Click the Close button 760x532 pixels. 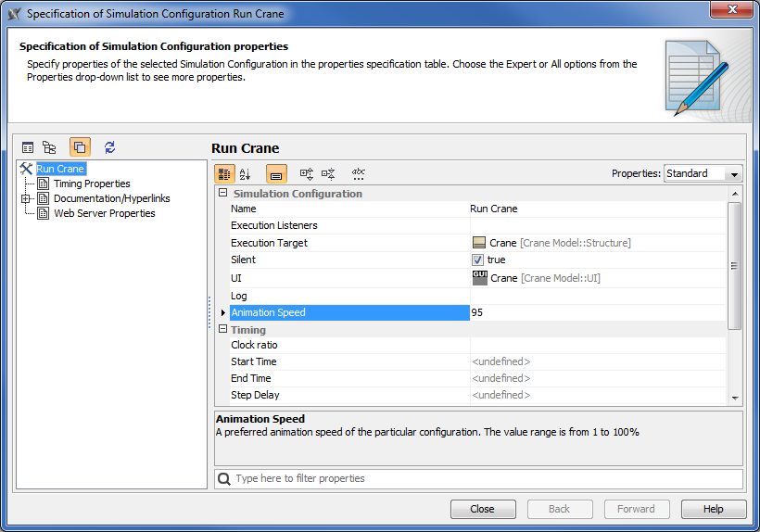point(483,509)
